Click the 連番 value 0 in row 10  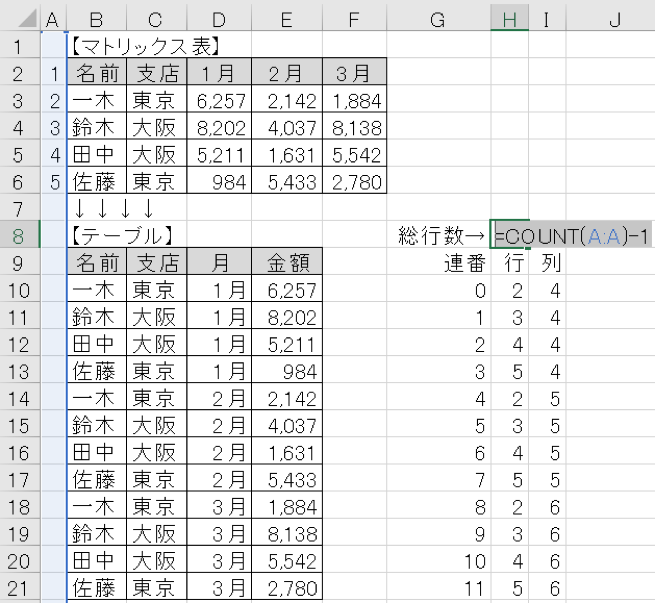438,290
